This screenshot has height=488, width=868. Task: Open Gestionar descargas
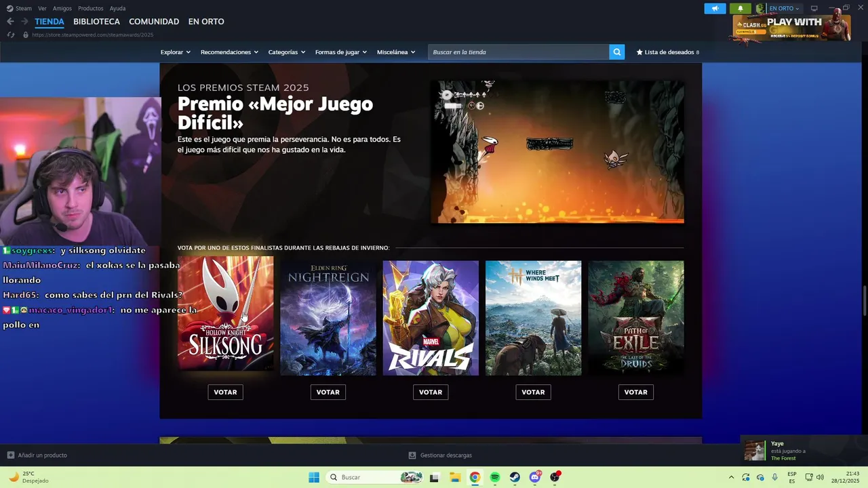point(440,455)
